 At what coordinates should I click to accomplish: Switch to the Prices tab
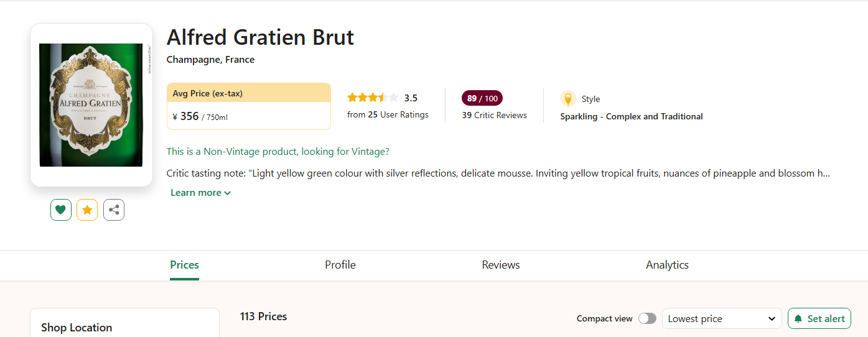point(184,265)
